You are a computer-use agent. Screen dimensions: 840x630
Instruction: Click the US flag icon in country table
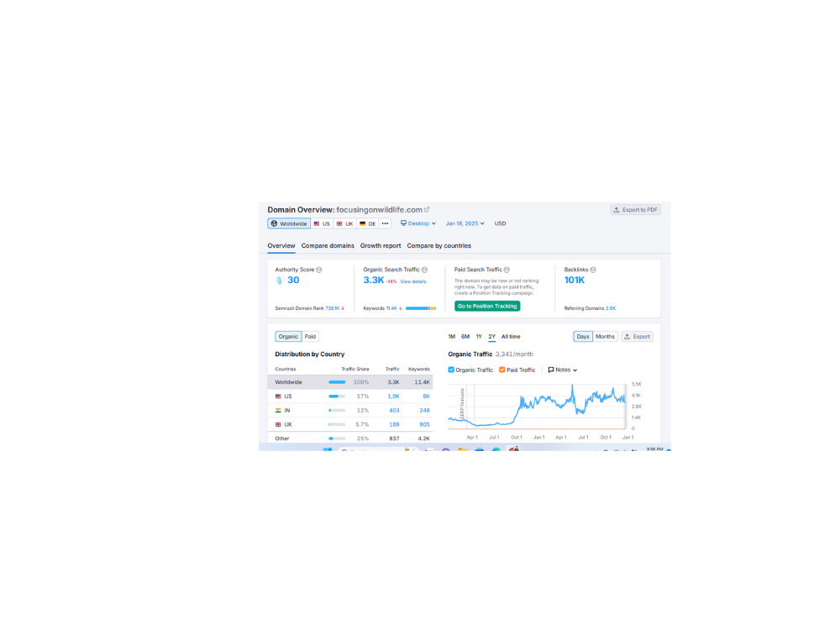coord(278,396)
